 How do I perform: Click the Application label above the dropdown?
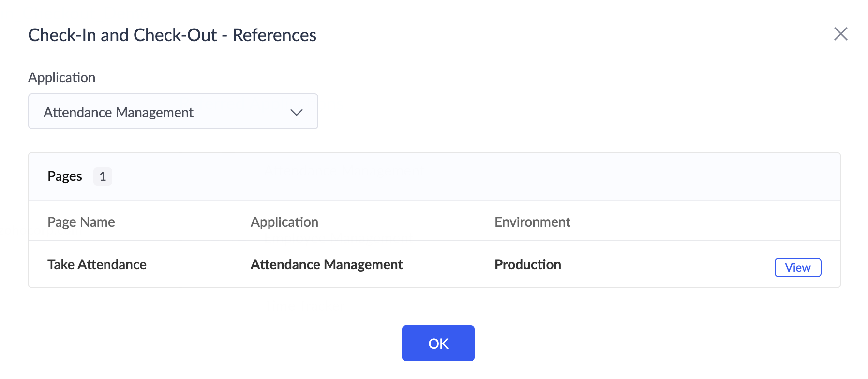pyautogui.click(x=62, y=77)
